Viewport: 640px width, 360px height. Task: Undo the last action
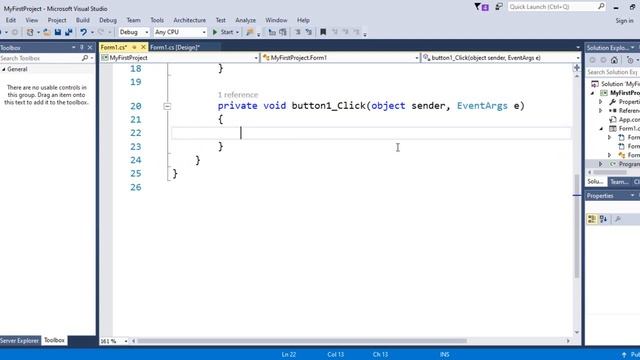tap(83, 32)
